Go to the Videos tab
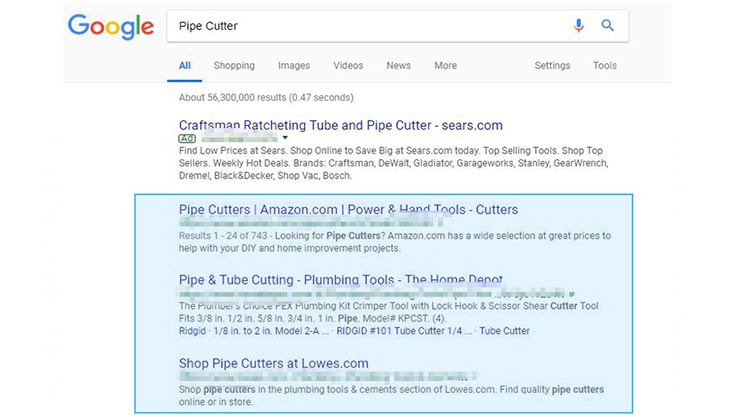This screenshot has width=750, height=417. pyautogui.click(x=348, y=66)
